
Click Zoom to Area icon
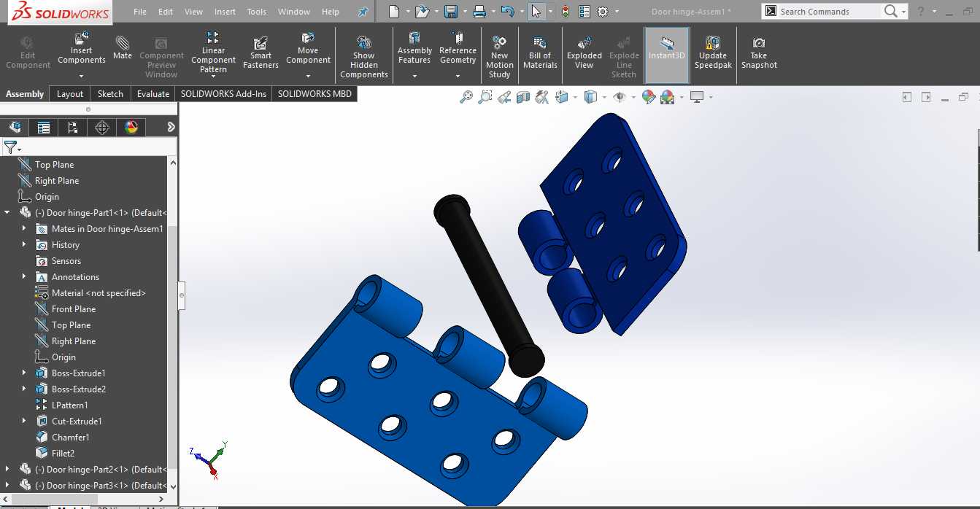pos(485,97)
